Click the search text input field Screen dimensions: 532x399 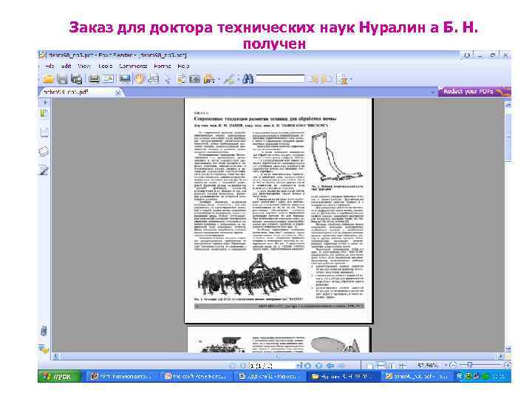pyautogui.click(x=280, y=79)
